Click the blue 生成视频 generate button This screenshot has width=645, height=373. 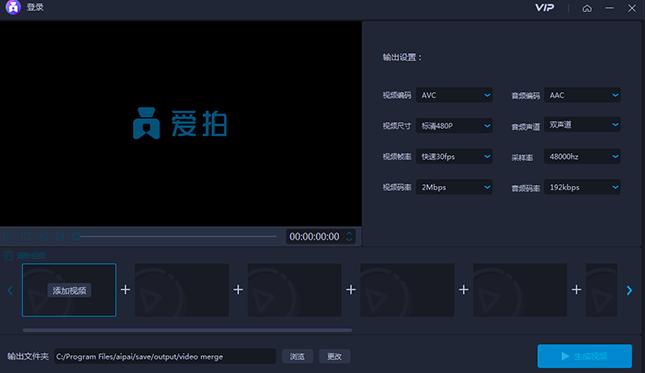pyautogui.click(x=585, y=356)
